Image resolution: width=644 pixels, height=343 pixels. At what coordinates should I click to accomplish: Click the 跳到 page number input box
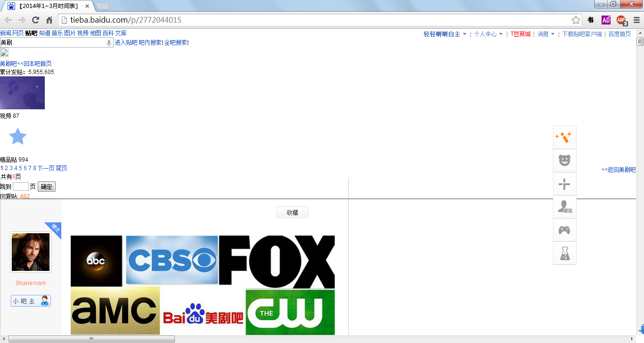pyautogui.click(x=21, y=187)
